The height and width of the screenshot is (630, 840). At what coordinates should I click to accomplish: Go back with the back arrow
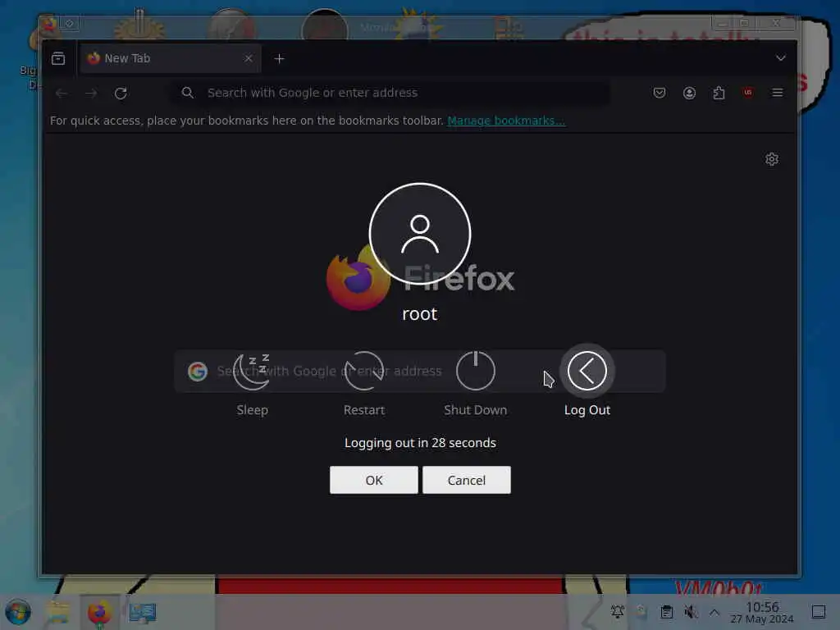click(x=62, y=94)
